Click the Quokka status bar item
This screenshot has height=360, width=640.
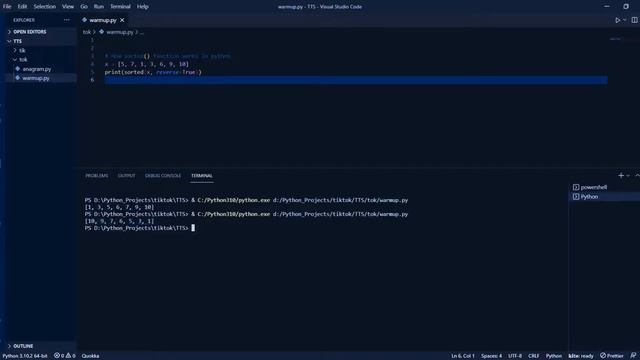pos(90,356)
